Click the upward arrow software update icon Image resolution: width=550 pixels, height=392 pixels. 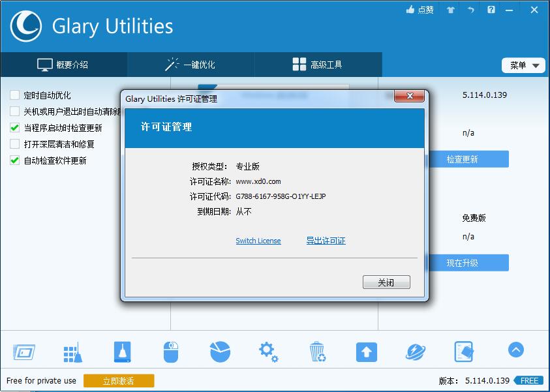367,352
